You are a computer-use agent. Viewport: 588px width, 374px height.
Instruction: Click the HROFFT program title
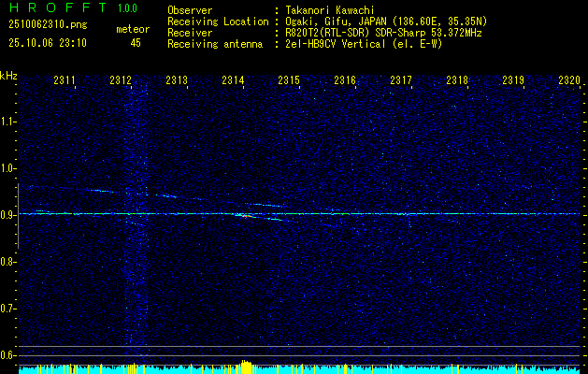click(x=58, y=7)
